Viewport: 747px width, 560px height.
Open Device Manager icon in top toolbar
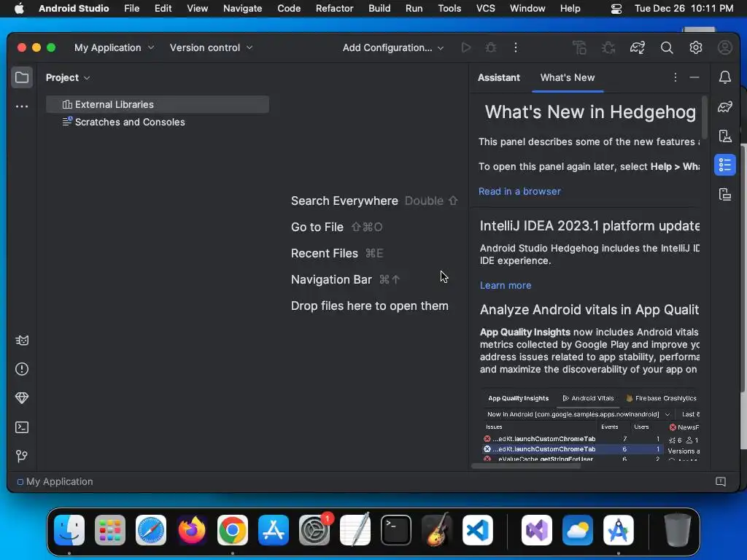[579, 47]
